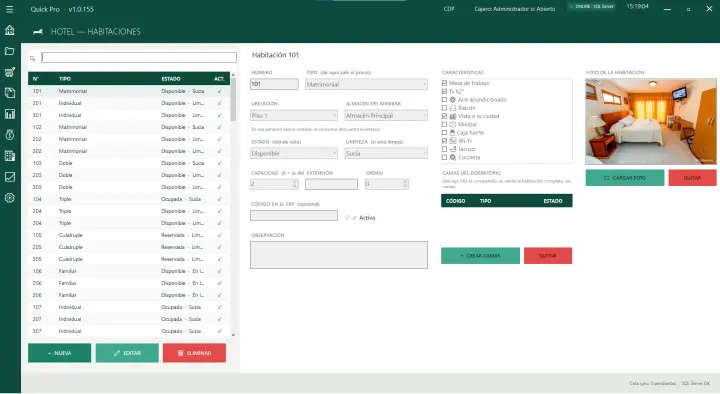Click the CÓDIGO header in beds table

click(456, 201)
